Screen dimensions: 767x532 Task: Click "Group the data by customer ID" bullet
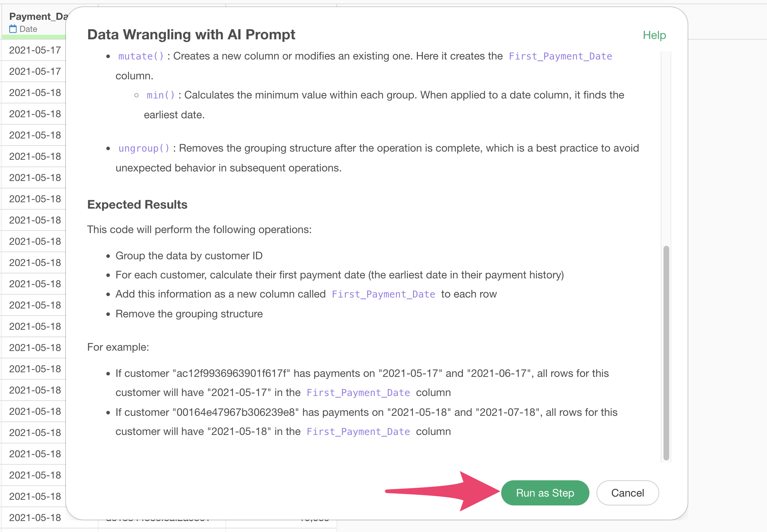pyautogui.click(x=189, y=256)
